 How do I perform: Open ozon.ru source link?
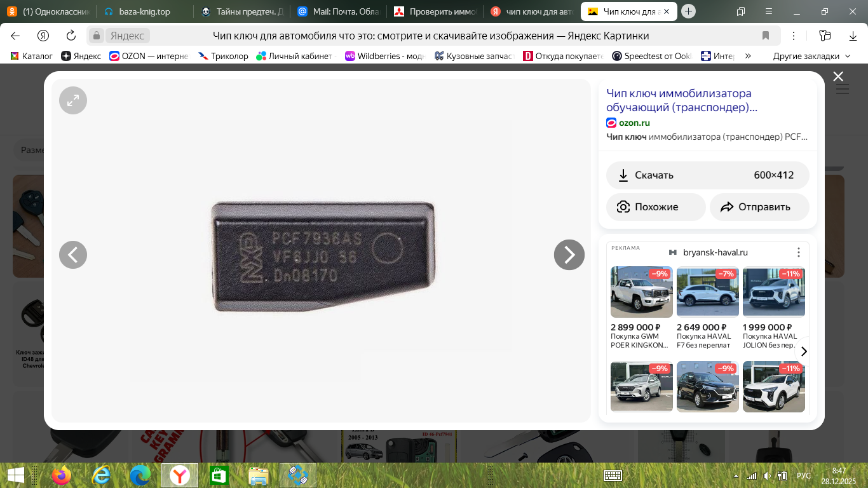click(x=634, y=123)
